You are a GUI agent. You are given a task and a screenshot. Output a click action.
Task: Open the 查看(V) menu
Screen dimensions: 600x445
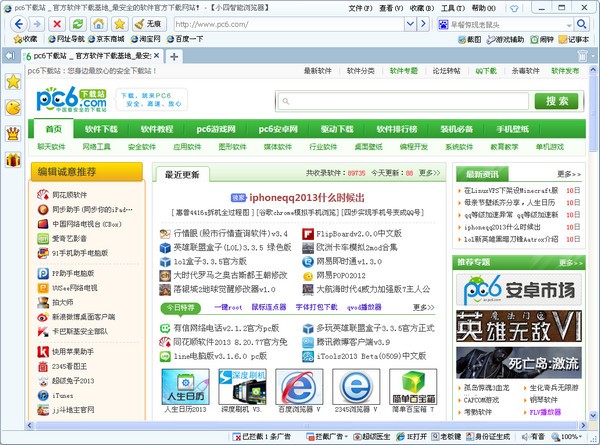(391, 8)
